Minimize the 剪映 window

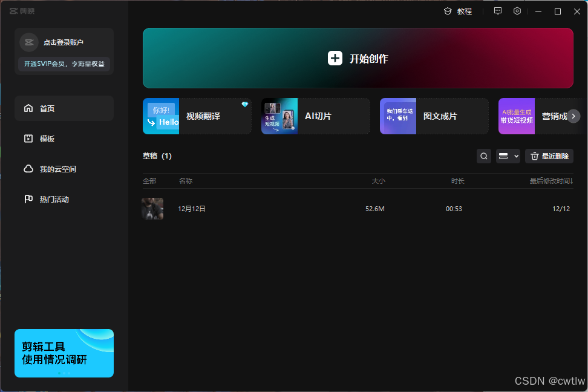point(538,11)
